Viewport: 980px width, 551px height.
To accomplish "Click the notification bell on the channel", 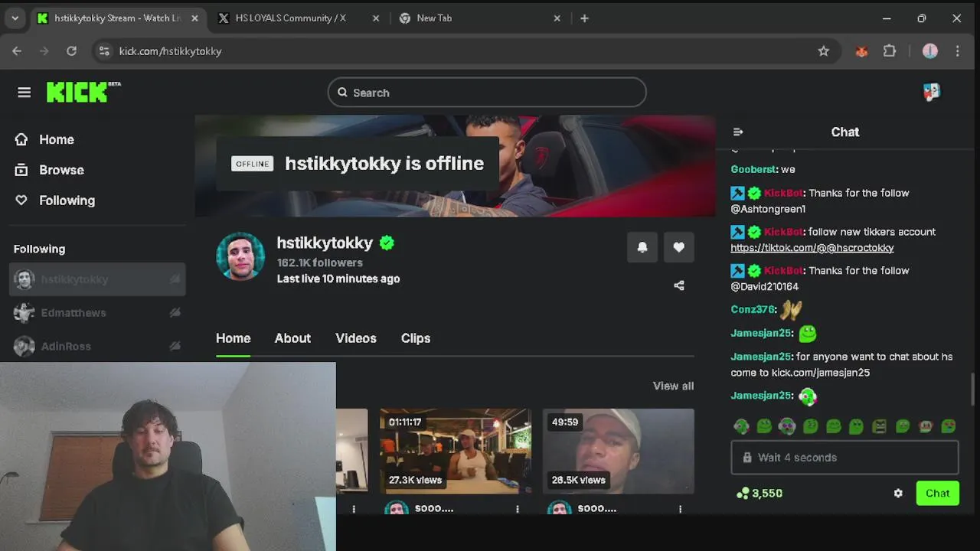I will 642,247.
